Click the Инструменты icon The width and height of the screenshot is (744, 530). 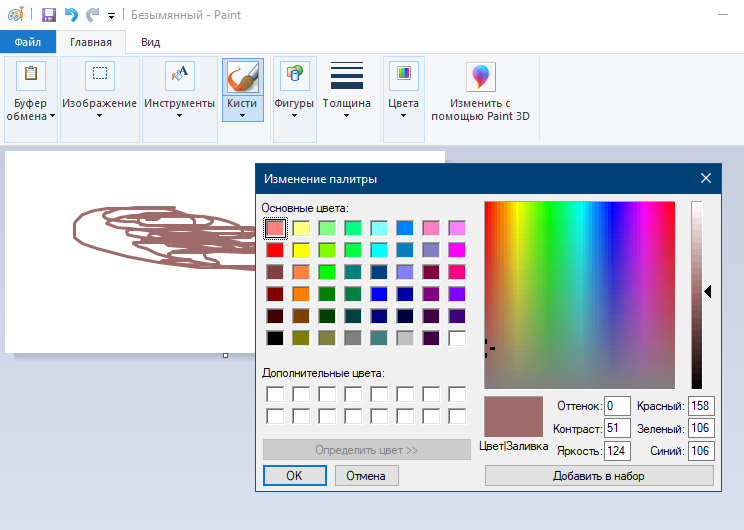[179, 75]
